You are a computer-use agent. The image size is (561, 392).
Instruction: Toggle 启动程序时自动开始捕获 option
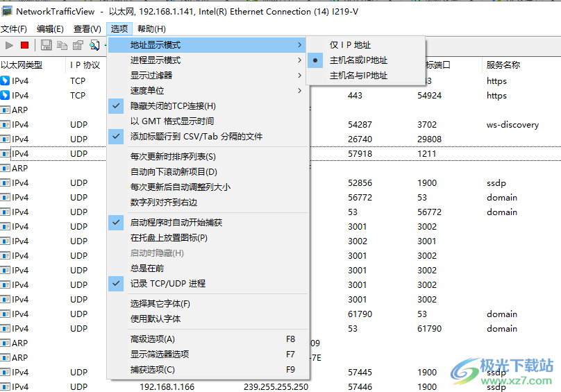tap(208, 223)
